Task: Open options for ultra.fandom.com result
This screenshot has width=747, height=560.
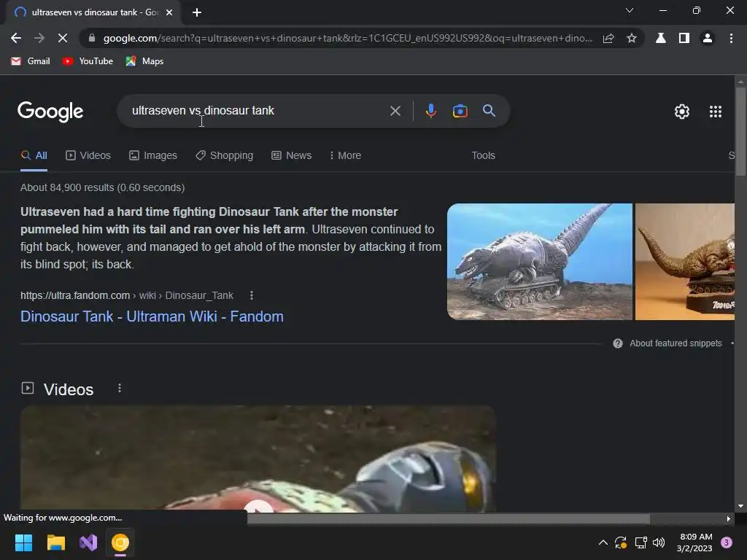Action: [x=252, y=296]
